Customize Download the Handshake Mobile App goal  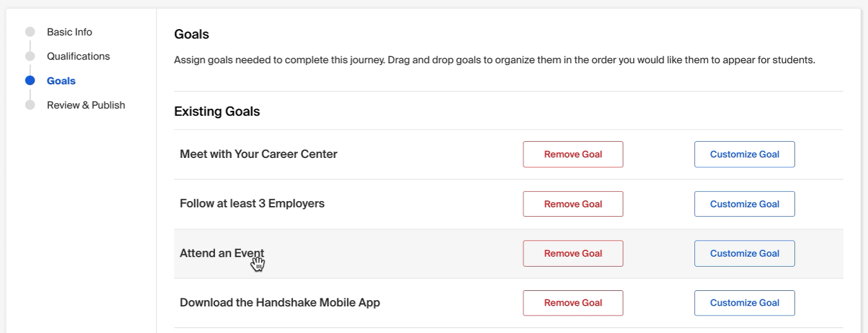(744, 303)
